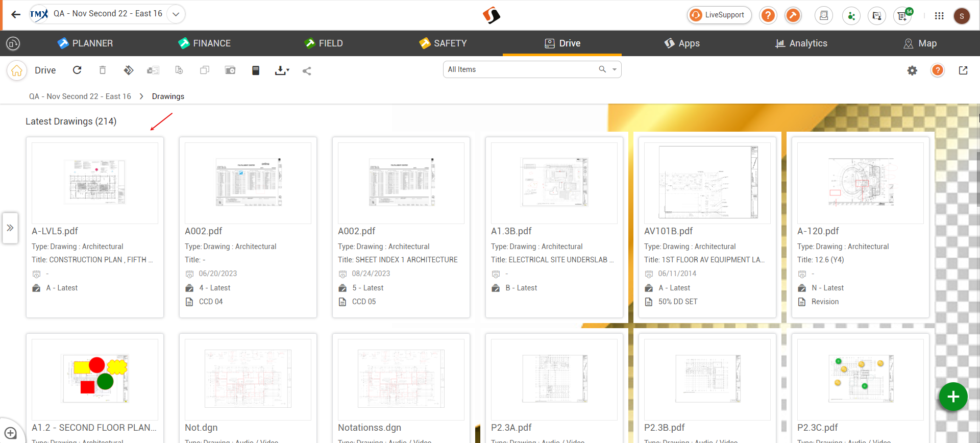The image size is (980, 443).
Task: Open Drive settings gear
Action: (912, 70)
